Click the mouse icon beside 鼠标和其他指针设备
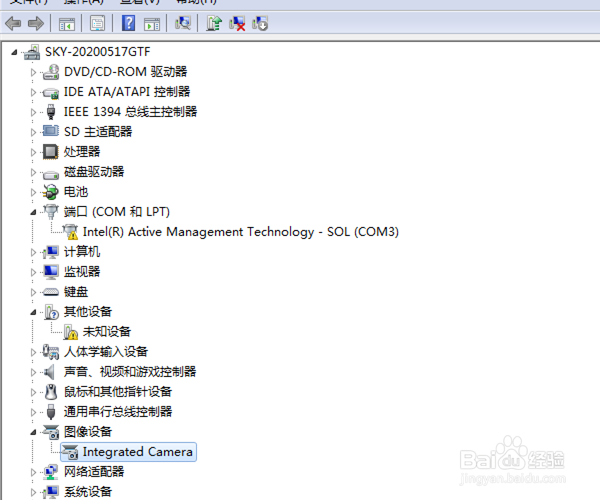The height and width of the screenshot is (500, 600). coord(51,392)
